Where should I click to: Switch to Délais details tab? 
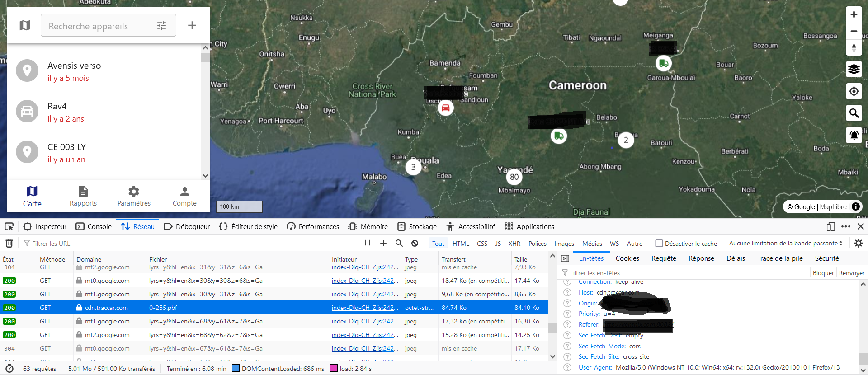point(736,258)
